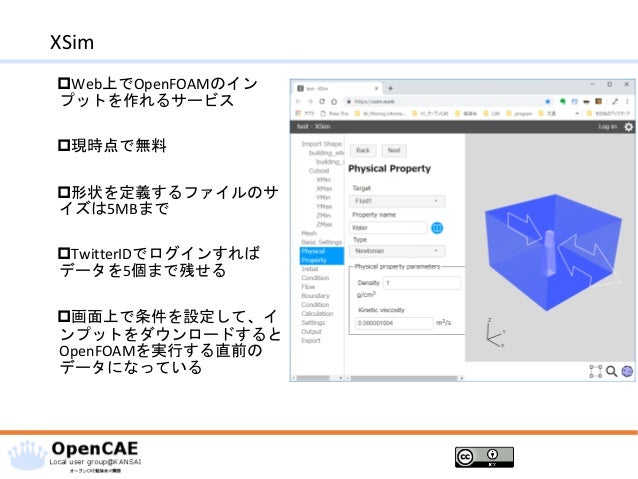Open the green Evernote extension icon

pyautogui.click(x=563, y=101)
